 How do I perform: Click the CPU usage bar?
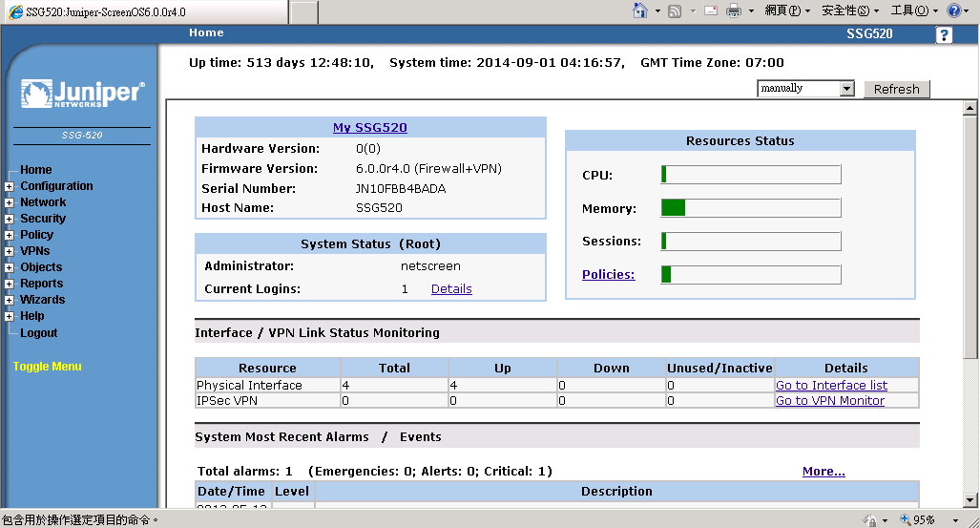pos(751,175)
